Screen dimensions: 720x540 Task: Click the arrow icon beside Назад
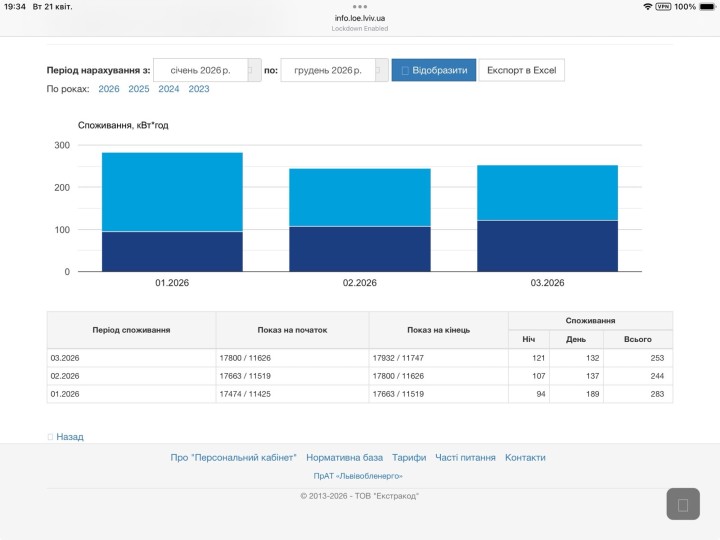[50, 437]
